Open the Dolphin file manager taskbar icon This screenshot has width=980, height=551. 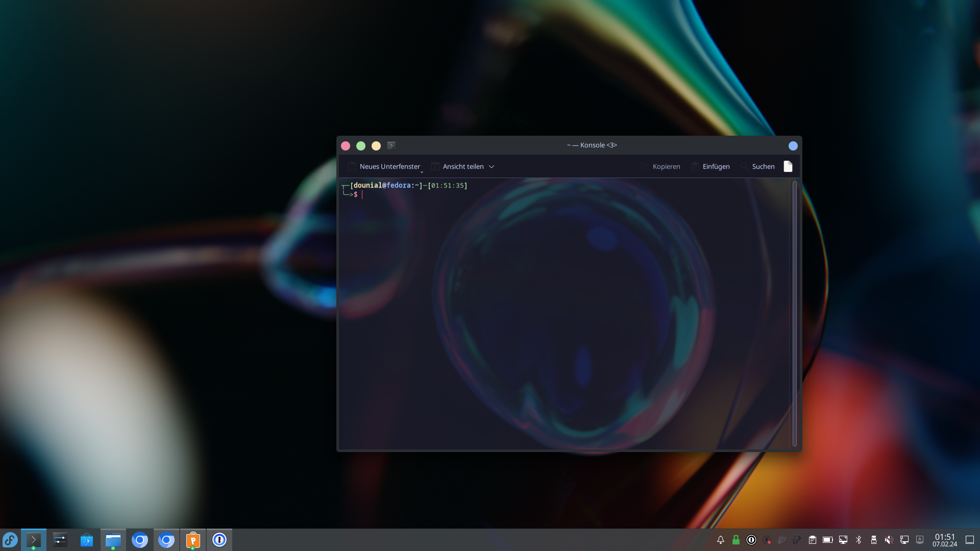[113, 540]
